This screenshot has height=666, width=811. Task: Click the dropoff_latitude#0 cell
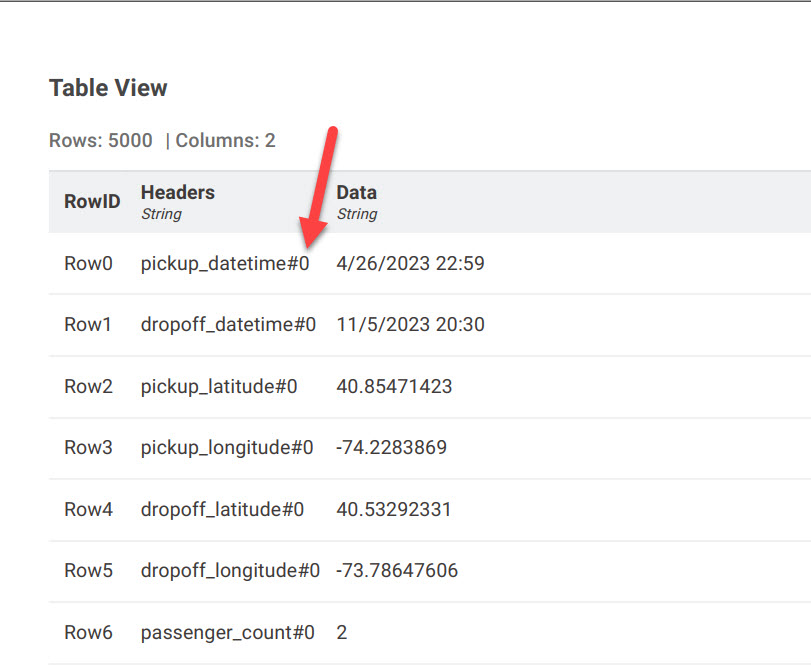pyautogui.click(x=222, y=509)
